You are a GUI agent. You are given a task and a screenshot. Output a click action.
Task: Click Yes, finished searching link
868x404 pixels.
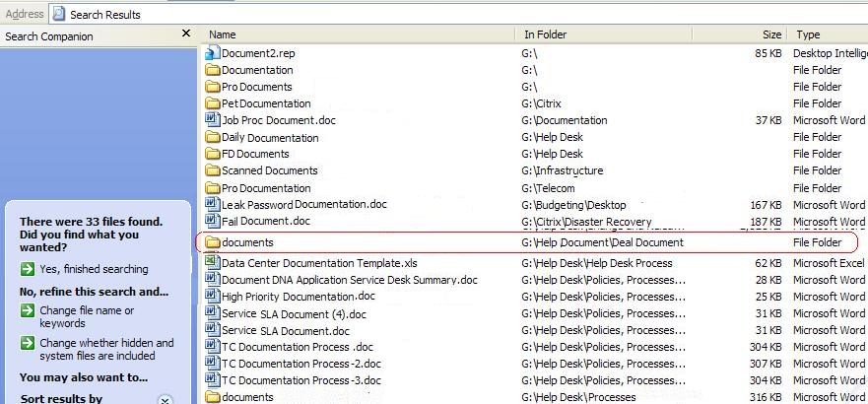pos(94,269)
